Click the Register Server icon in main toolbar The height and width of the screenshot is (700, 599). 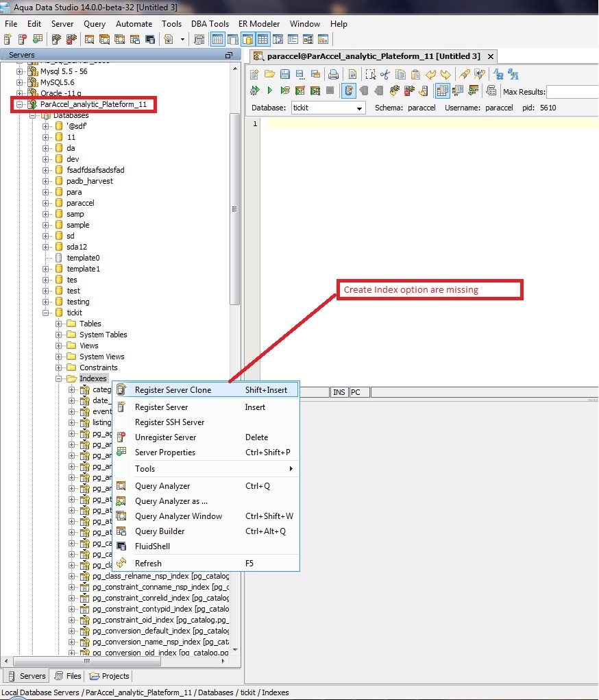tap(8, 39)
